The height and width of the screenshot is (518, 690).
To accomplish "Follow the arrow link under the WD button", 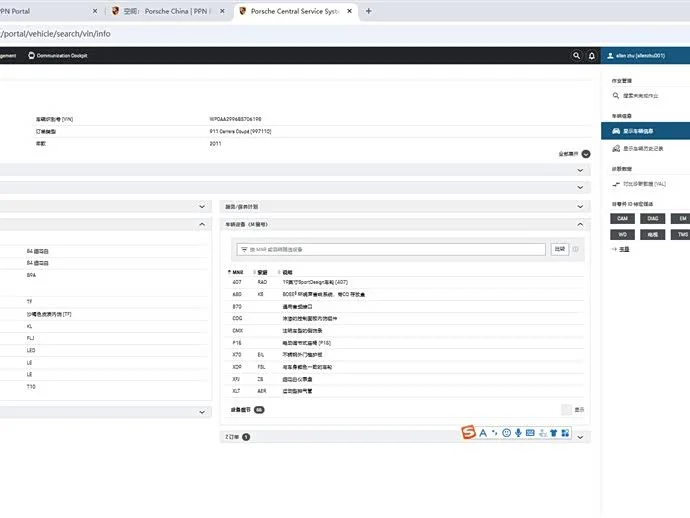I will click(620, 249).
